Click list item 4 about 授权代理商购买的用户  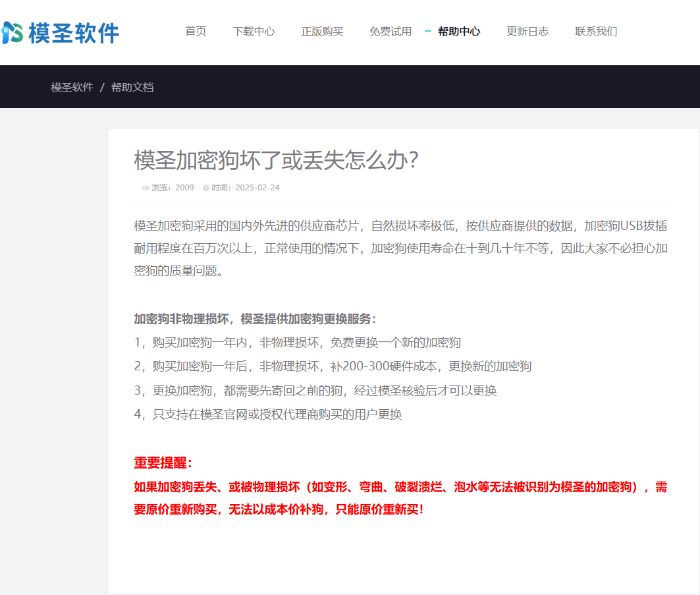click(x=268, y=414)
